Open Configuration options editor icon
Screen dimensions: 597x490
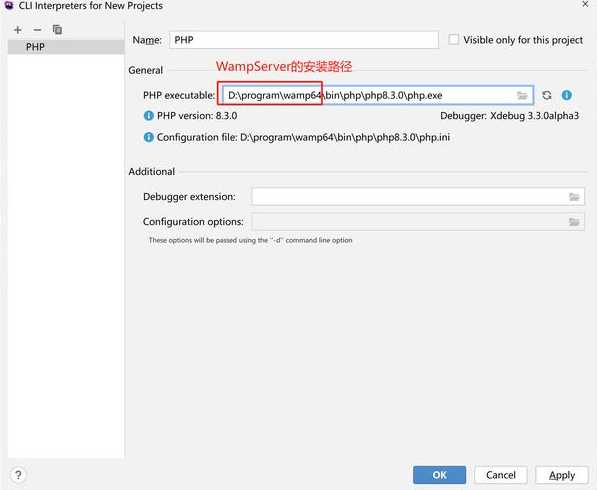click(x=574, y=222)
